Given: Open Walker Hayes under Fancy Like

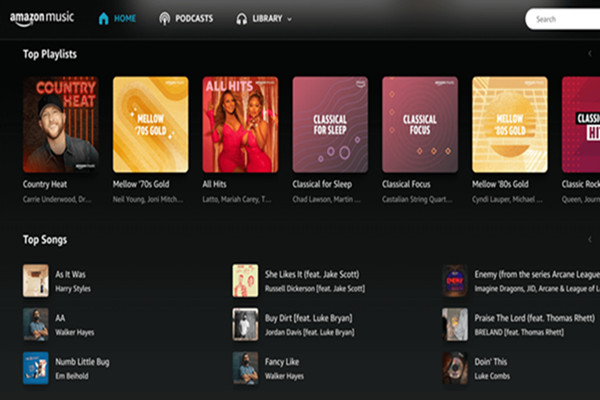Looking at the screenshot, I should click(x=284, y=377).
